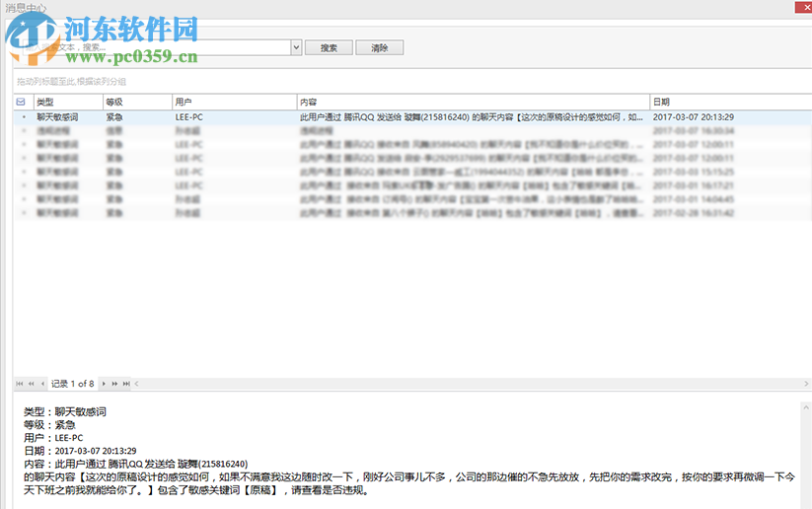The width and height of the screenshot is (812, 509).
Task: Click the row indicator dot of the first row
Action: click(24, 117)
